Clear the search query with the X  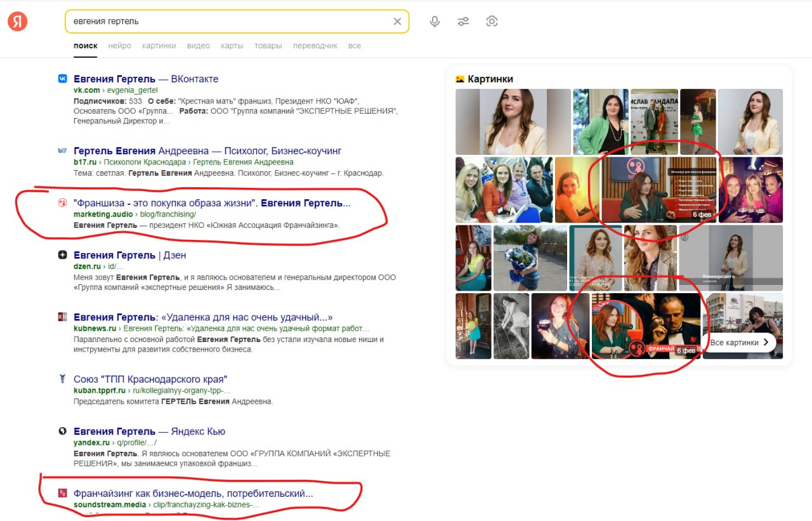[x=397, y=22]
